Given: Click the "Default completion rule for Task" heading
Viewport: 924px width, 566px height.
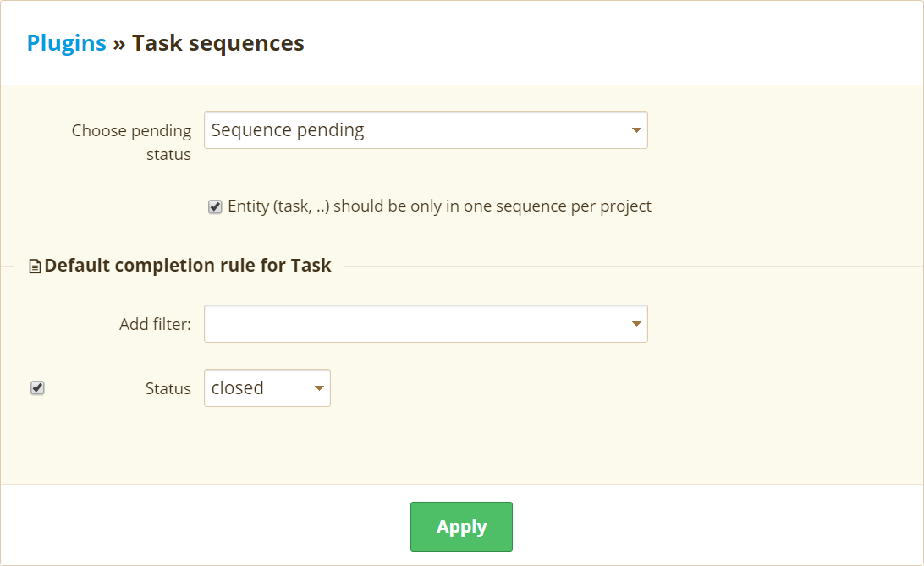Looking at the screenshot, I should click(188, 266).
